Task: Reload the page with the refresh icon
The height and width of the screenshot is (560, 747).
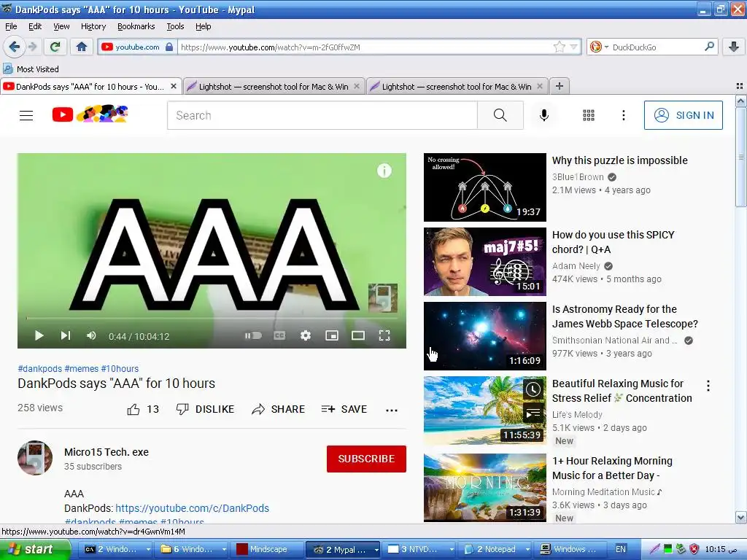Action: tap(55, 47)
